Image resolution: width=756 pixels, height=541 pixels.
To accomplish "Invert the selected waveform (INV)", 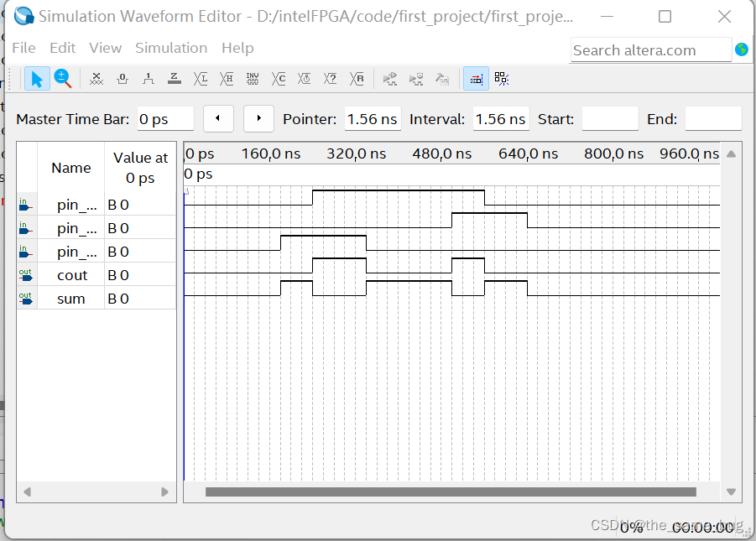I will pyautogui.click(x=253, y=79).
